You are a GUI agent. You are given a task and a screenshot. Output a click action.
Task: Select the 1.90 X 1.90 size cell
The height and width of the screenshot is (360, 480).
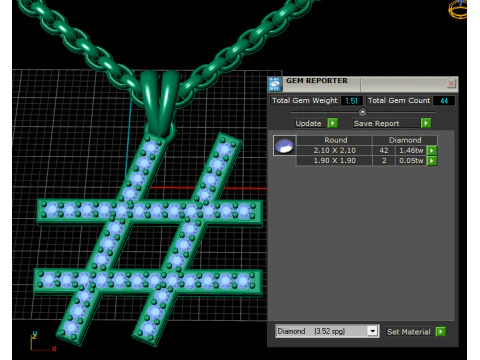point(334,161)
